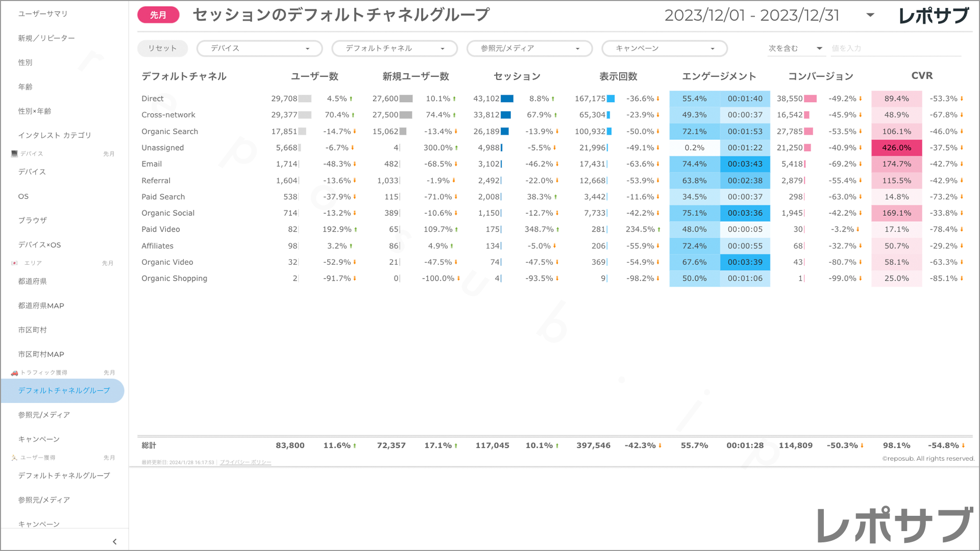Click the 426.0% CVR heatmap cell for Unassigned

pos(896,148)
